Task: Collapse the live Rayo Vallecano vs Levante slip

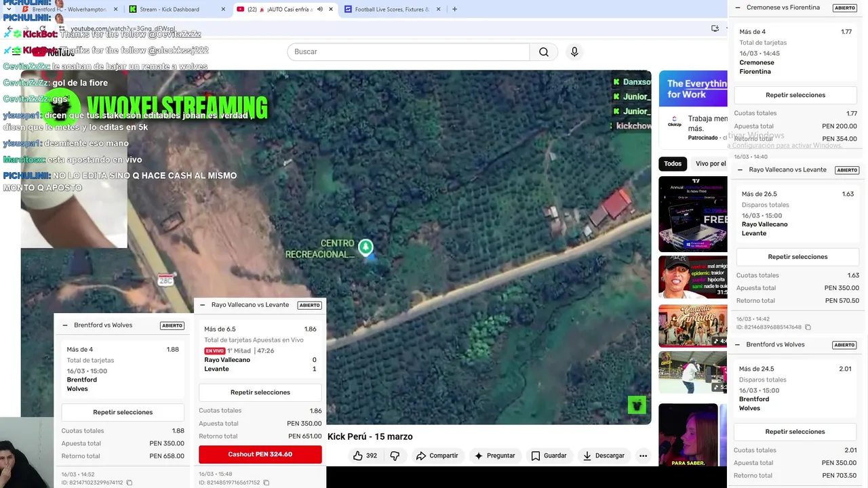Action: pyautogui.click(x=202, y=305)
